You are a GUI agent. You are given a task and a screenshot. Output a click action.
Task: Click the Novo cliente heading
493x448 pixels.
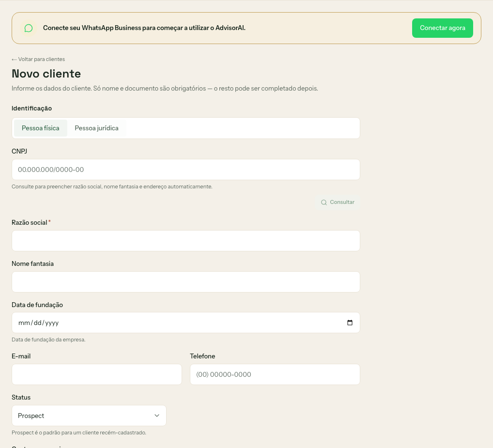pos(46,74)
